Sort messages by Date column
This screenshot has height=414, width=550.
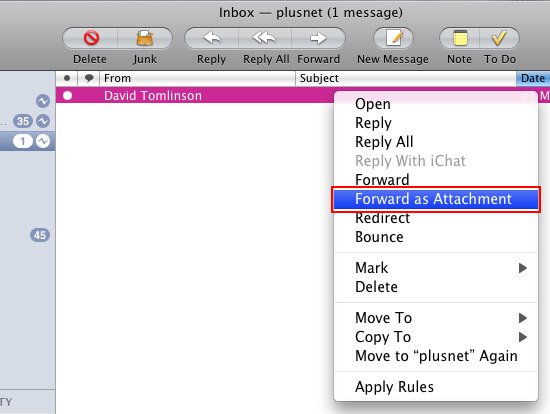pos(533,78)
